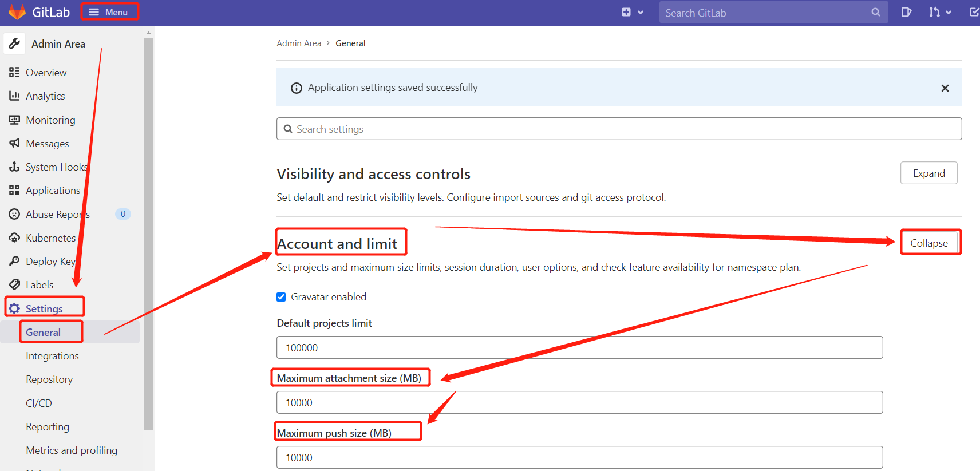Click the Applications grid icon
980x471 pixels.
click(x=14, y=190)
